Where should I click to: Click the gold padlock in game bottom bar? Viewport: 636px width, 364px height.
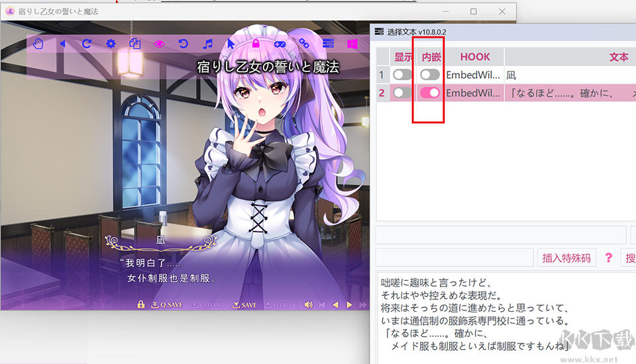point(140,304)
